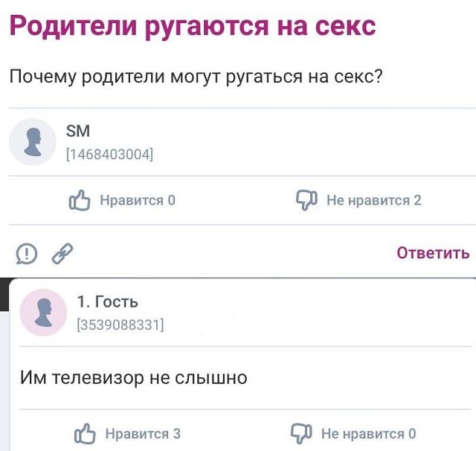
Task: Open SM's profile avatar
Action: [33, 141]
